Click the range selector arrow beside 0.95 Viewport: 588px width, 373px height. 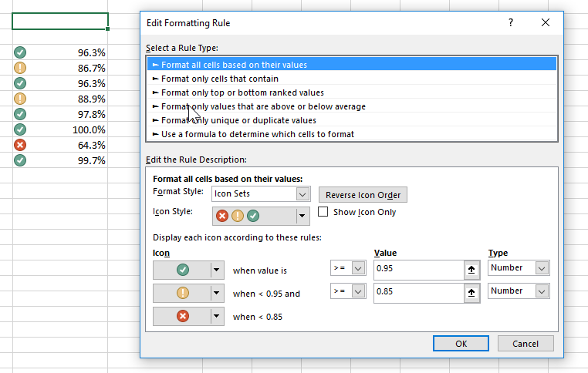click(471, 270)
